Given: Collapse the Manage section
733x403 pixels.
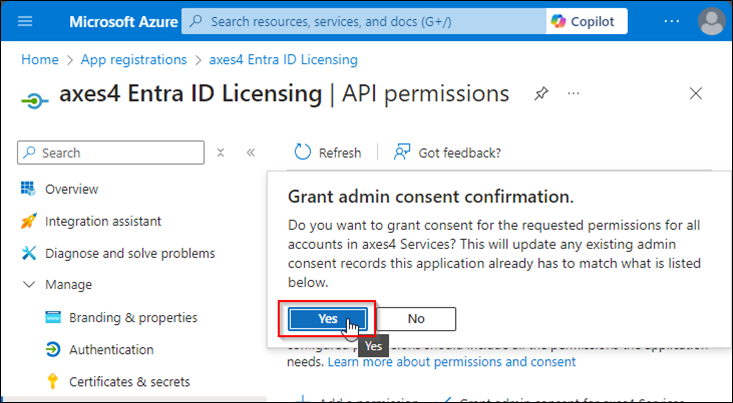Looking at the screenshot, I should [29, 284].
